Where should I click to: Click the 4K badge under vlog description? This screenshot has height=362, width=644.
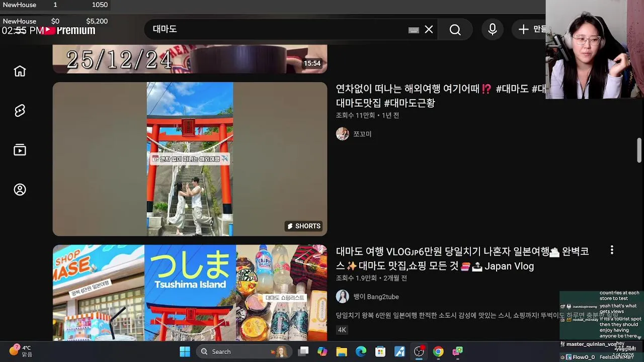(x=342, y=330)
